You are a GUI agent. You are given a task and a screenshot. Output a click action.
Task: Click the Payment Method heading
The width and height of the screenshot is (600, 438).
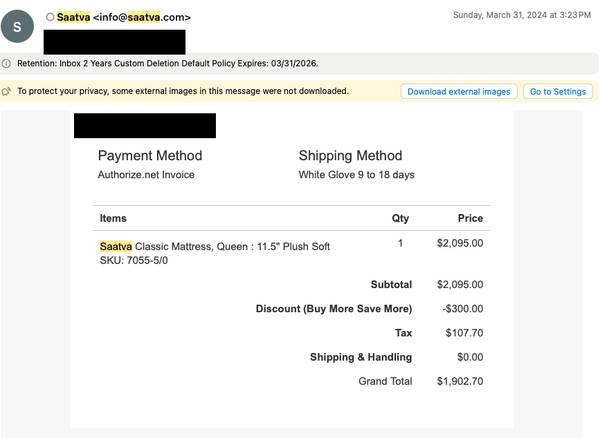click(150, 155)
